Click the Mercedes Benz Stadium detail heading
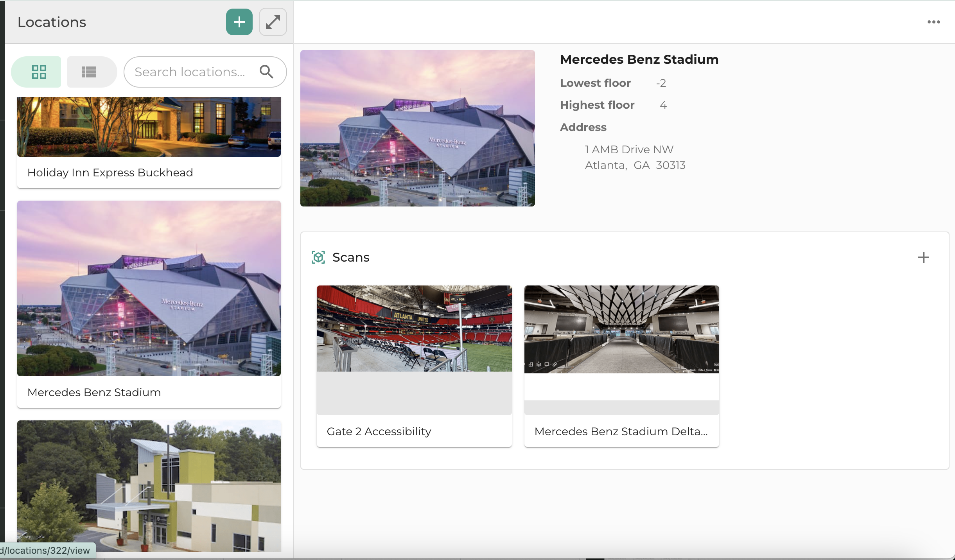This screenshot has height=560, width=955. point(639,59)
